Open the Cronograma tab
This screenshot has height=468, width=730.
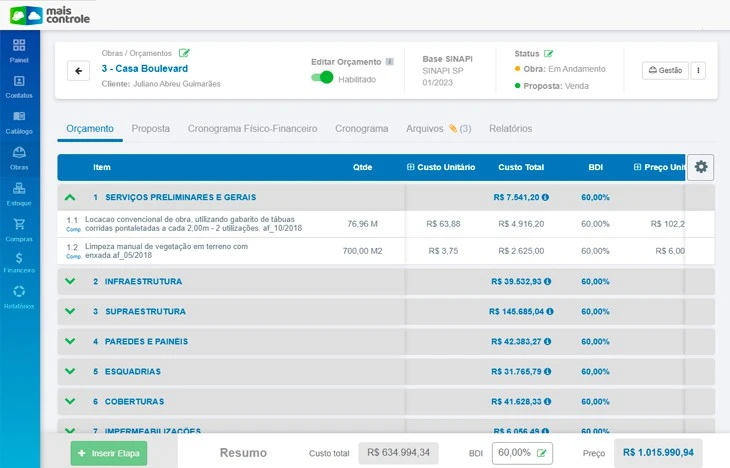362,129
